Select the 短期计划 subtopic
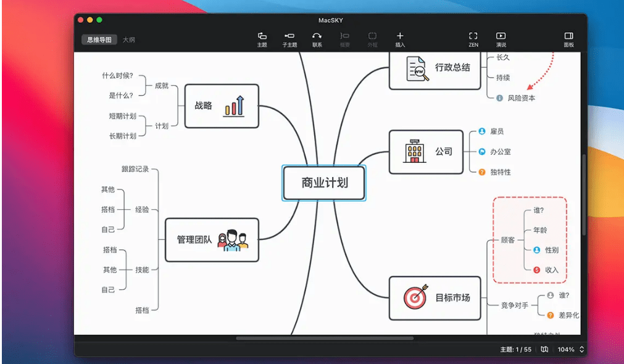 [x=123, y=116]
